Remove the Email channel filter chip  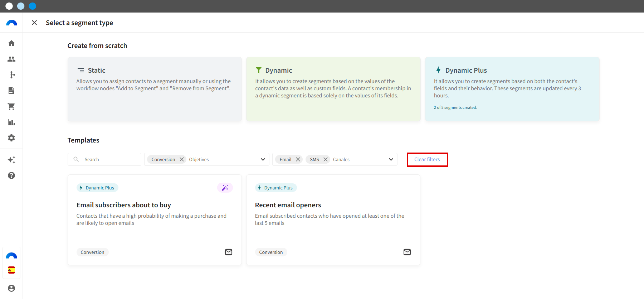tap(298, 159)
